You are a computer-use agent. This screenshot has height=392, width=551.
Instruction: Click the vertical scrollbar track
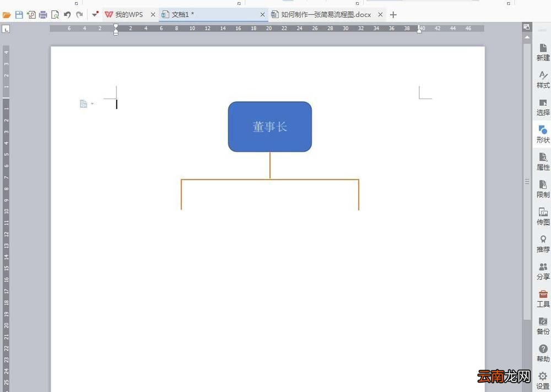point(527,355)
